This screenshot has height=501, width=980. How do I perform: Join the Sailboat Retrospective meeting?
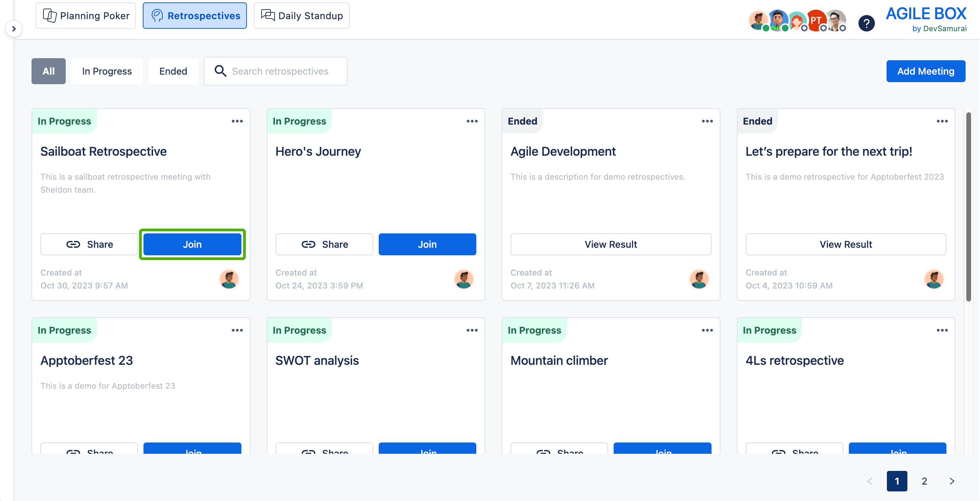pyautogui.click(x=192, y=244)
